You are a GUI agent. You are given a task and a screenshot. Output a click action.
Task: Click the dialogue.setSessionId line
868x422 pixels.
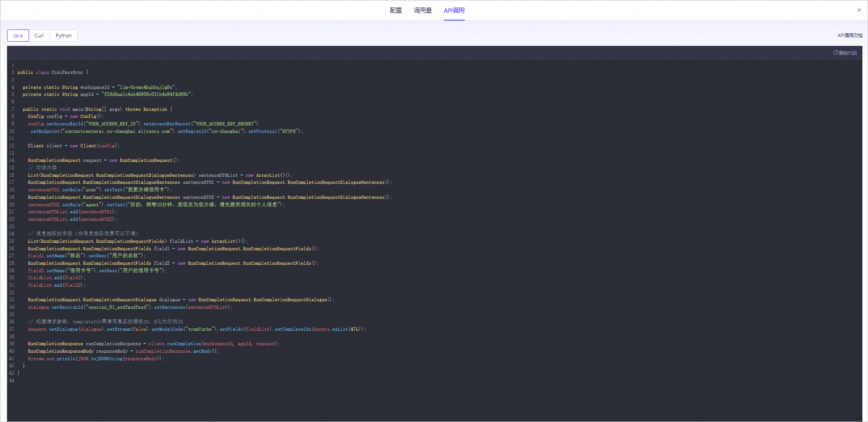click(x=130, y=307)
